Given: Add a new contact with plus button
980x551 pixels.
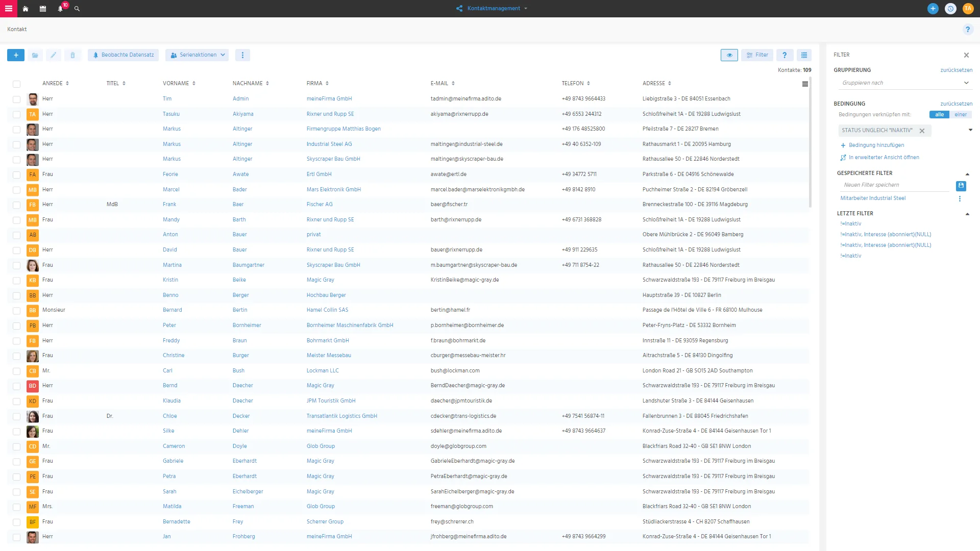Looking at the screenshot, I should [16, 55].
